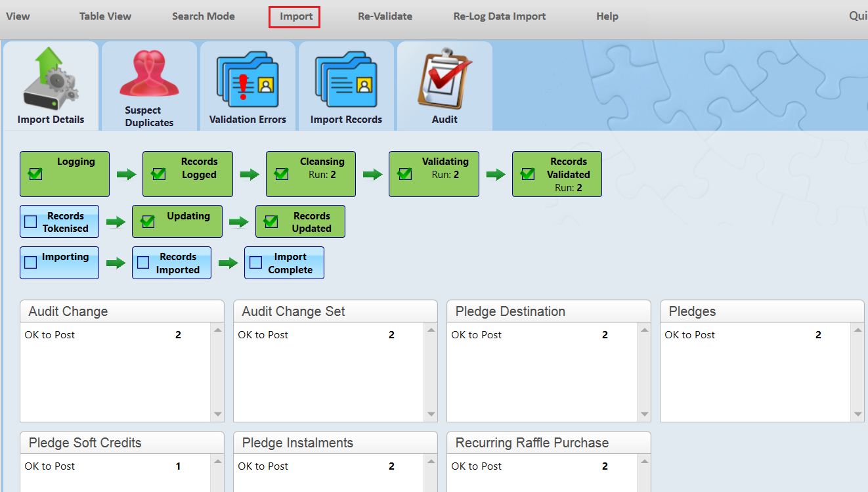This screenshot has width=868, height=492.
Task: Open the Import Records folder icon
Action: [346, 79]
